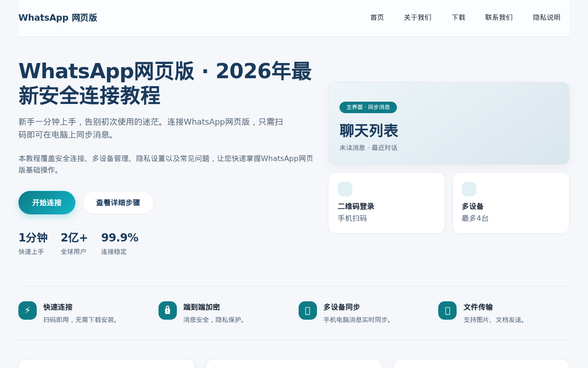Click the icon square above 多设备 card
Screen dimensions: 588x368
pyautogui.click(x=469, y=189)
